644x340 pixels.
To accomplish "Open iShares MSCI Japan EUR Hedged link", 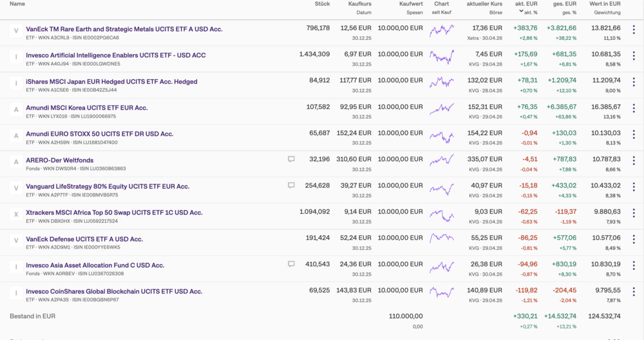I will point(111,82).
